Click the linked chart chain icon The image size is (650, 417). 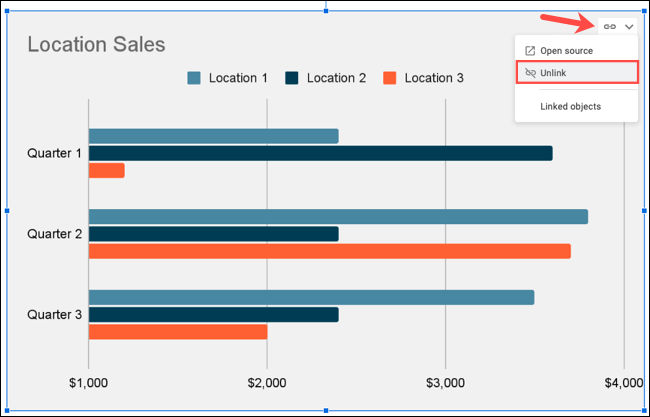point(610,27)
